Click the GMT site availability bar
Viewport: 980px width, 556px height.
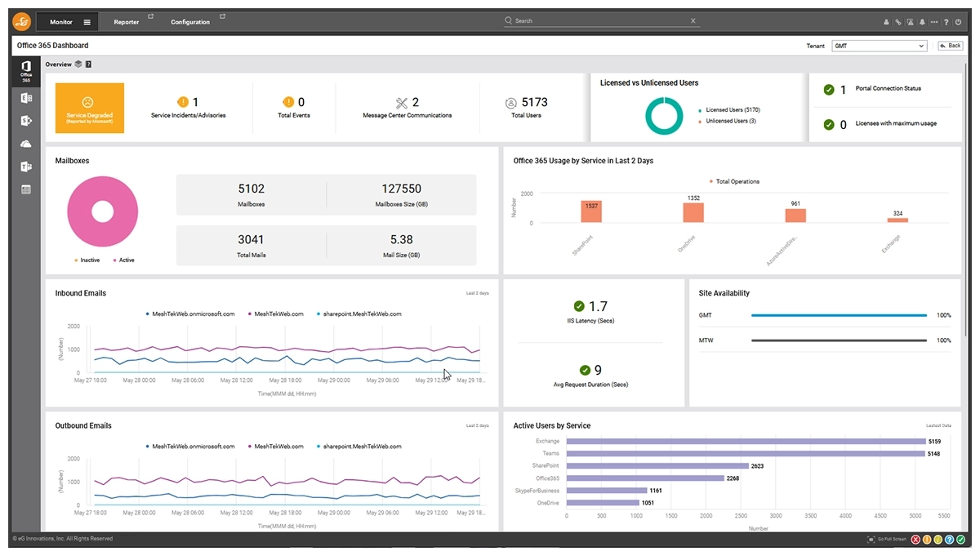(x=839, y=315)
